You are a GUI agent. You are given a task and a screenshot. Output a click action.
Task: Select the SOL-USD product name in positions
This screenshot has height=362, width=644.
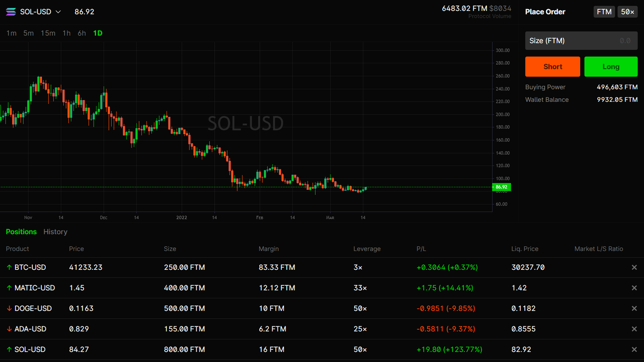[30, 349]
